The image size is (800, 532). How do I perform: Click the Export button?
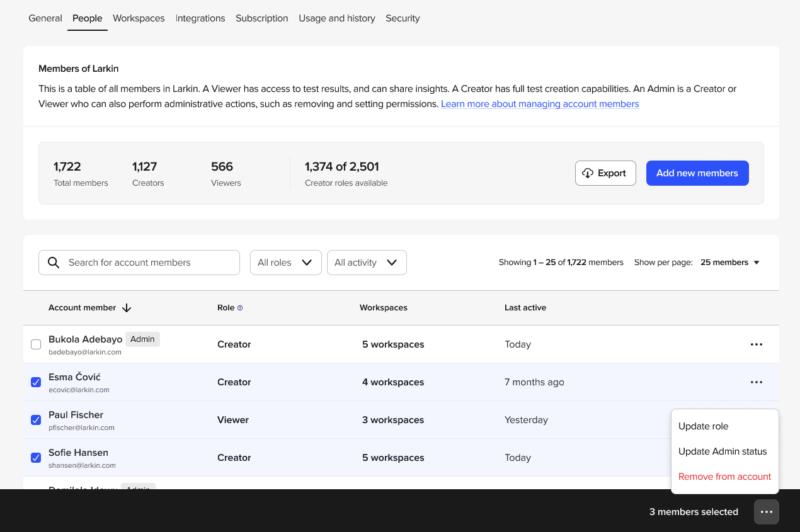[x=605, y=173]
